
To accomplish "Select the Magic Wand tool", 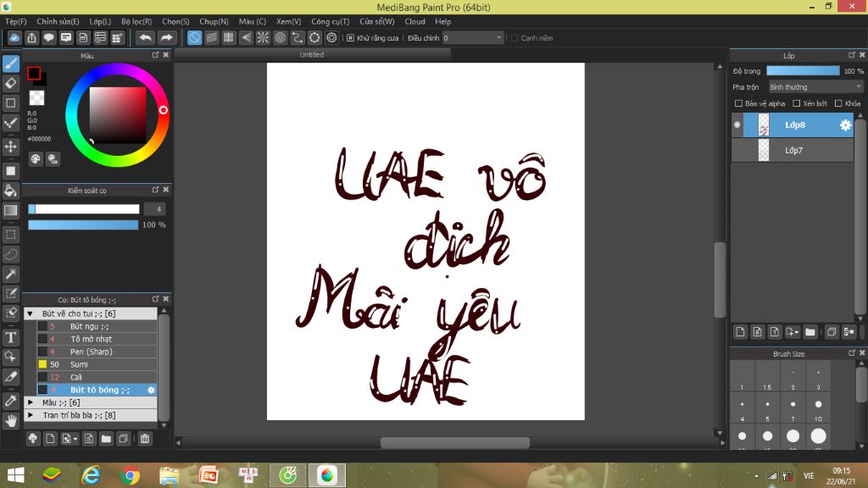I will 10,274.
